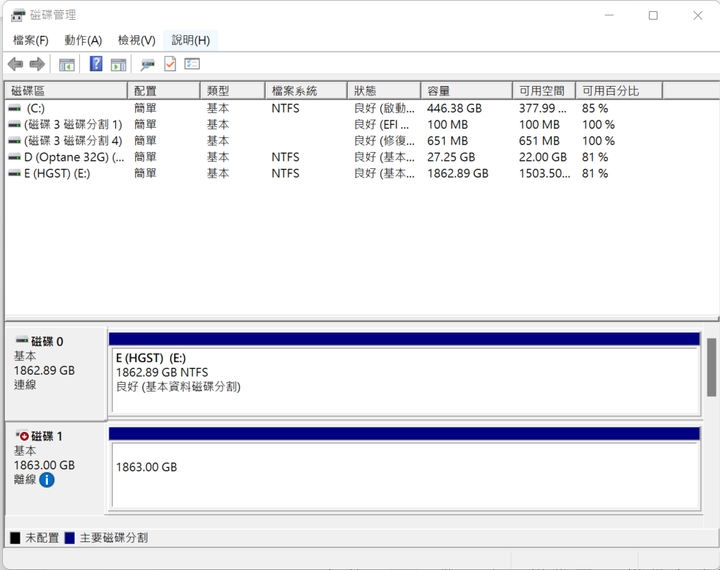Screen dimensions: 720x570
Task: Click the checkmark properties toolbar icon
Action: coord(170,64)
